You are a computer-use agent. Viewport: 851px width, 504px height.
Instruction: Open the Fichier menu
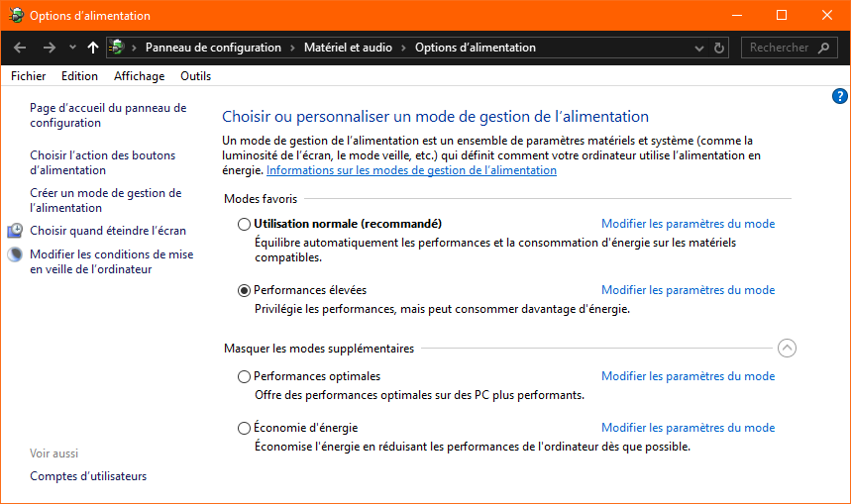coord(29,76)
